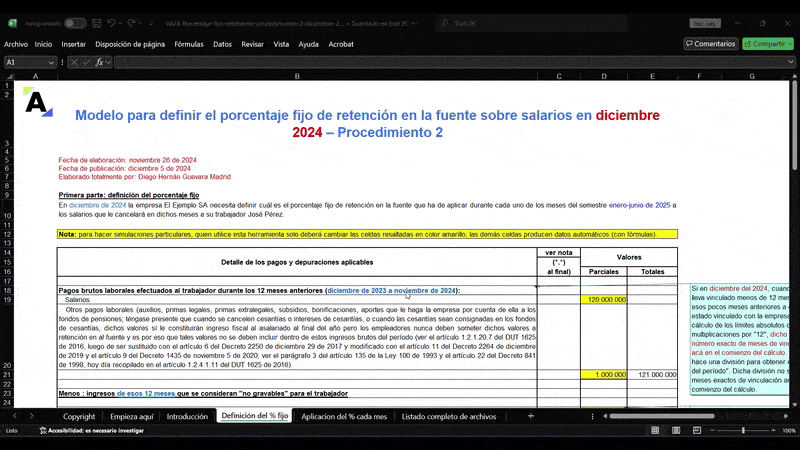Switch to 'Aplicacion del % cada mes' sheet
The width and height of the screenshot is (800, 450).
(x=343, y=416)
